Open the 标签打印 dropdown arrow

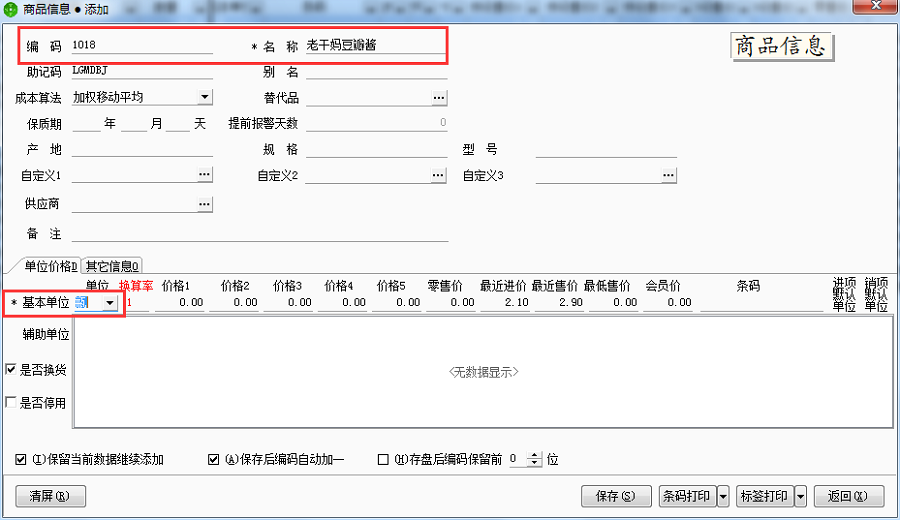(801, 496)
